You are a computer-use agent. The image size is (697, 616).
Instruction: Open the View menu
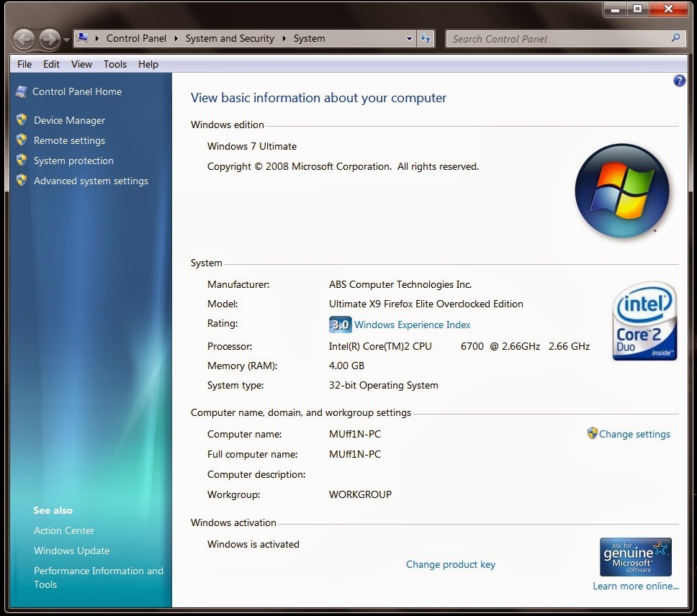point(82,64)
